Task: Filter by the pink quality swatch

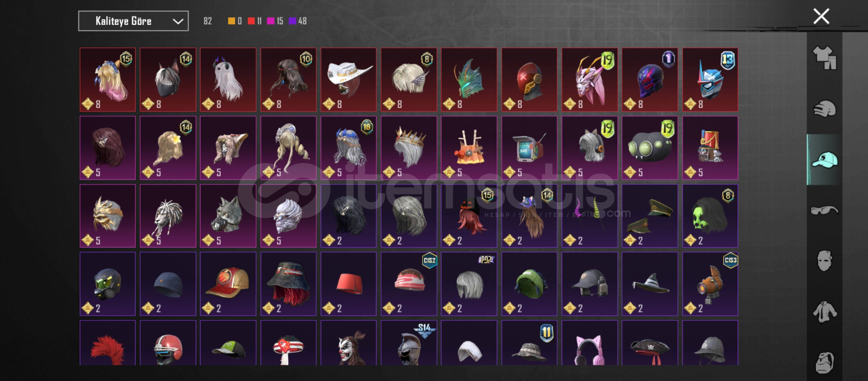Action: pos(271,21)
